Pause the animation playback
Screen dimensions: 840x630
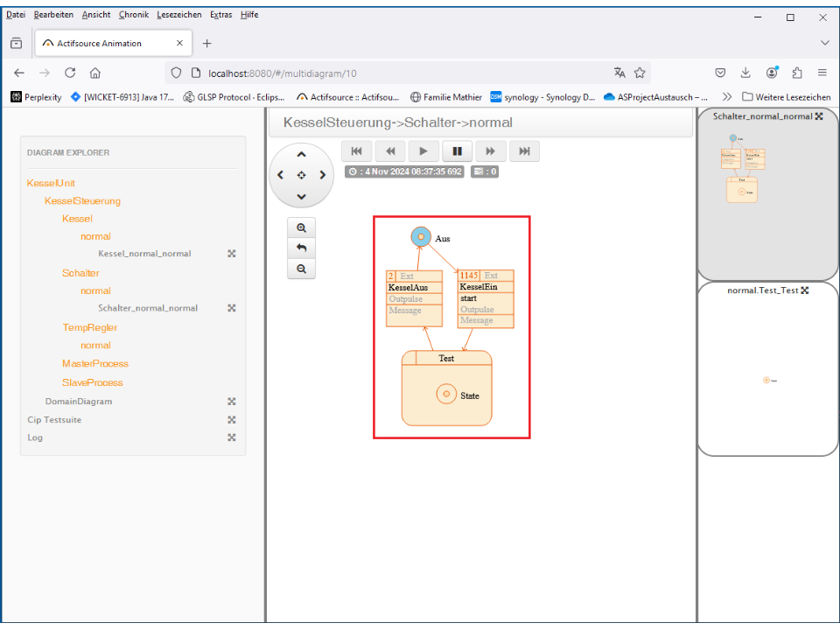pyautogui.click(x=457, y=151)
